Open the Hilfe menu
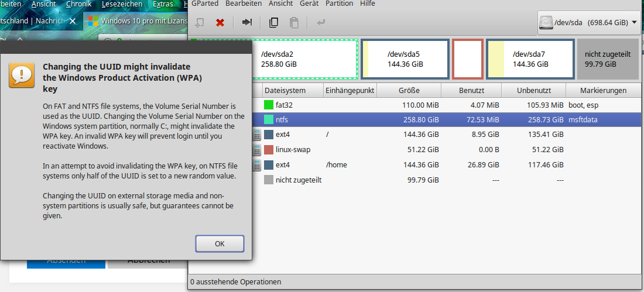Viewport: 644px width, 292px height. [368, 4]
